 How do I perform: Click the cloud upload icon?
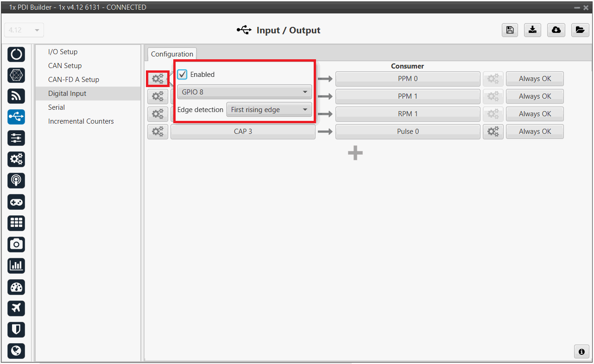(556, 30)
